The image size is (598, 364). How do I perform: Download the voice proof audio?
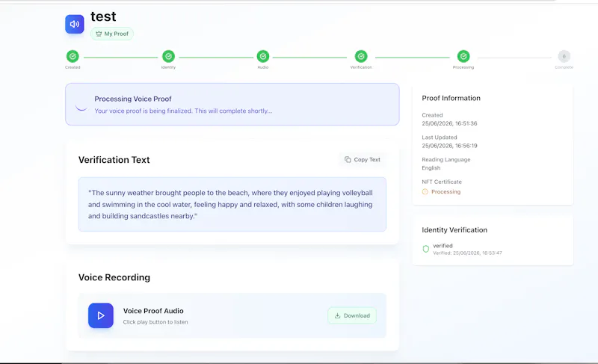[352, 315]
